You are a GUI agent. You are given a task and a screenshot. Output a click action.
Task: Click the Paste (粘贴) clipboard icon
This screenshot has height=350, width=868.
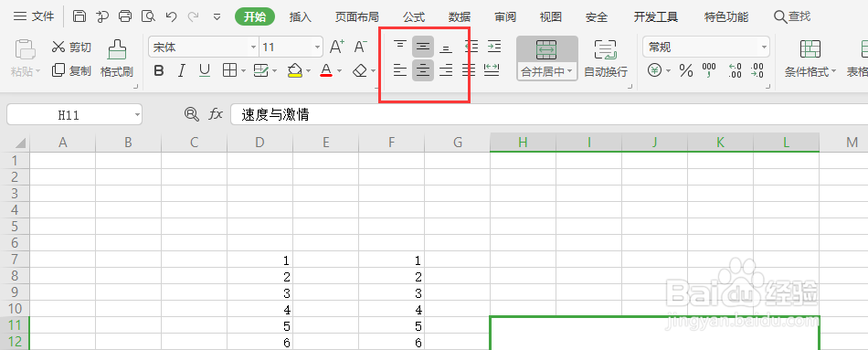click(25, 50)
